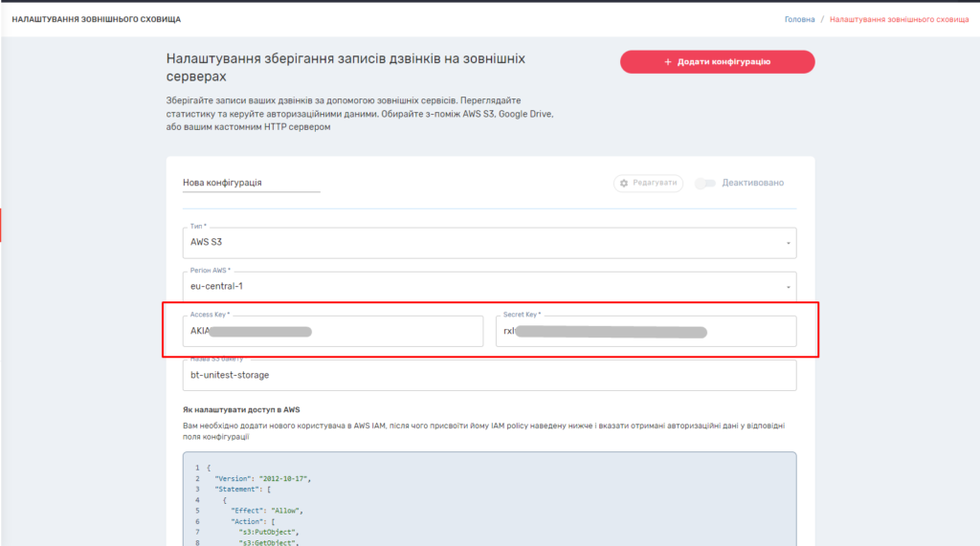Focus the Secret Key input field
The height and width of the screenshot is (546, 980).
click(646, 332)
